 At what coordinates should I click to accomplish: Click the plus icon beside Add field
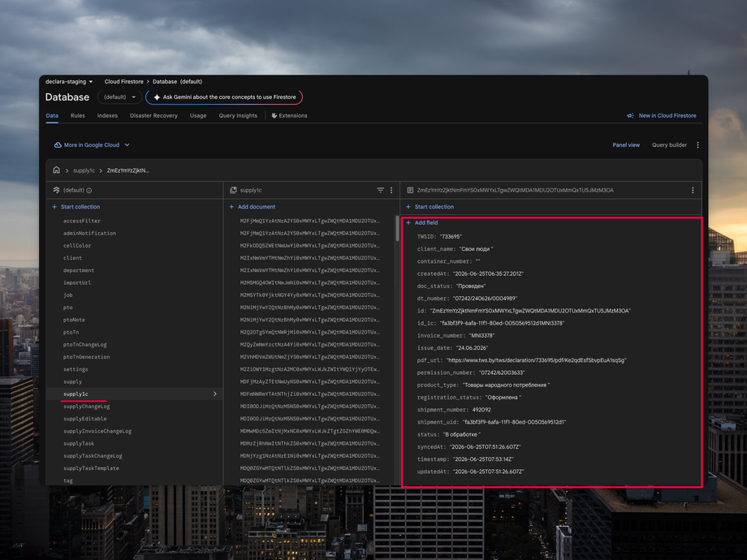(408, 222)
